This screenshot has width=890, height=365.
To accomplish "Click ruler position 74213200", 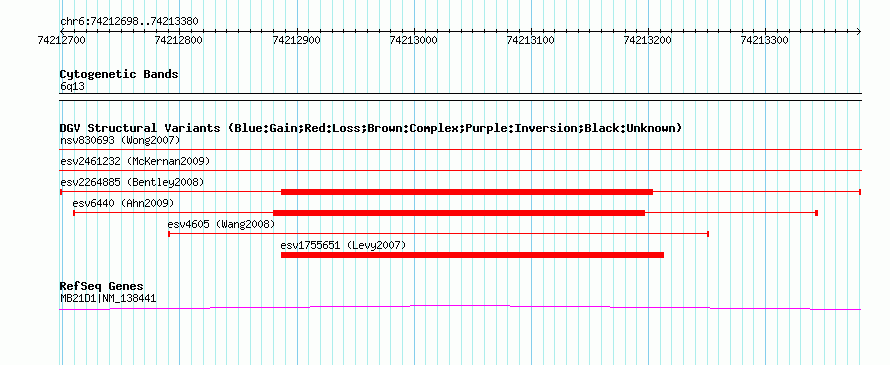I will [648, 40].
